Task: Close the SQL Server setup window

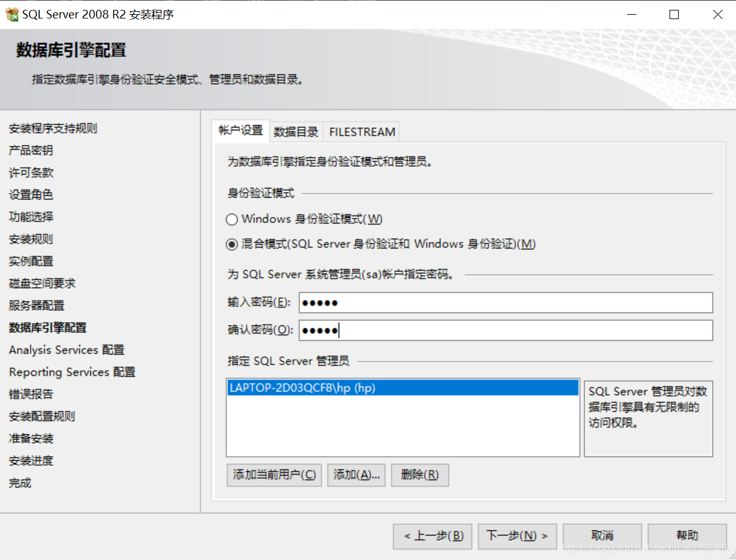Action: [717, 15]
